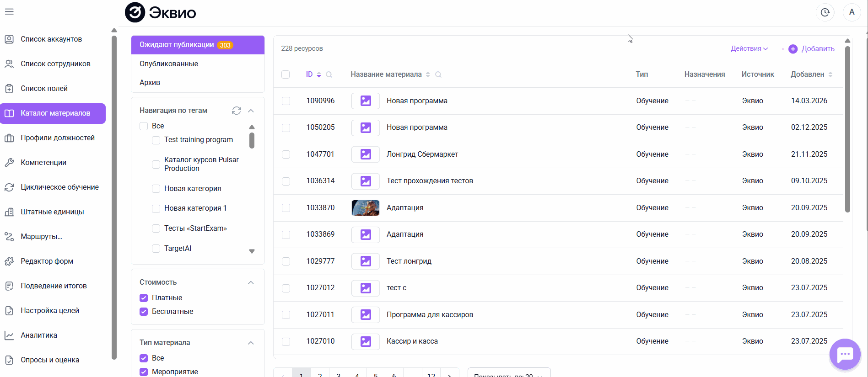Click the "228 ресурсов" counter text
This screenshot has height=377, width=868.
click(302, 48)
